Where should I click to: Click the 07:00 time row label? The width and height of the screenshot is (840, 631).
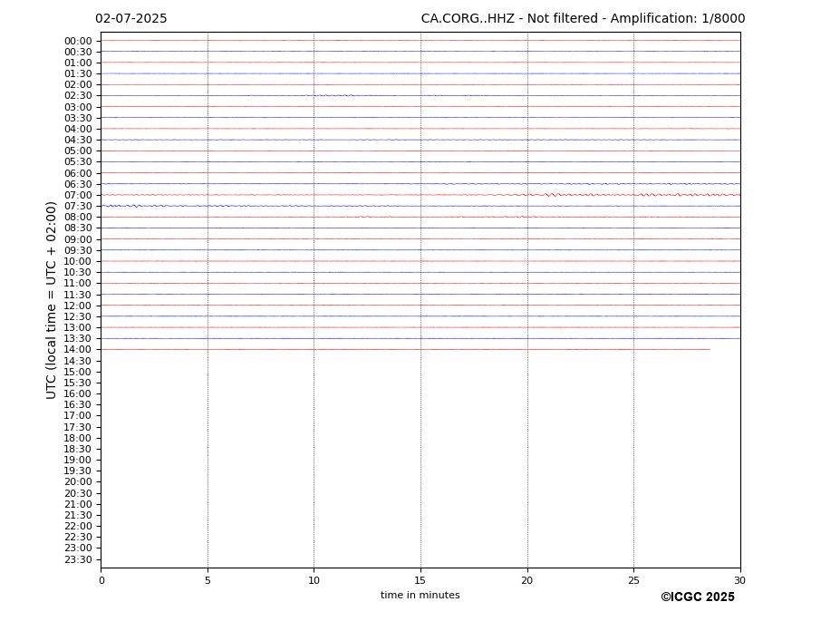[x=78, y=195]
